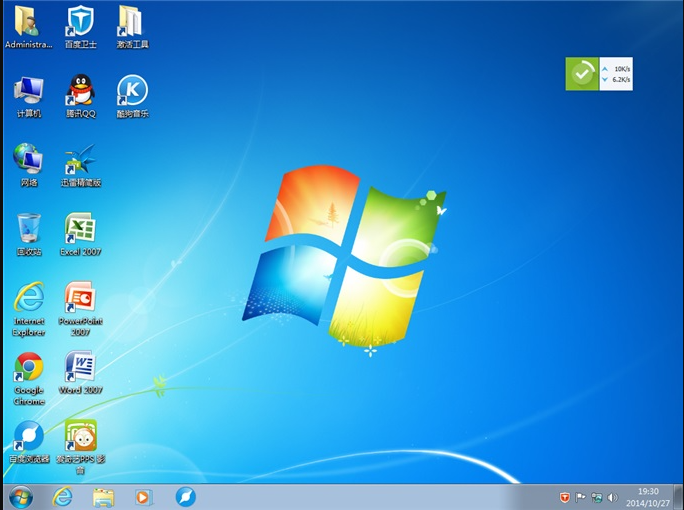Click the Google Chrome desktop shortcut
This screenshot has width=684, height=510.
(x=28, y=367)
